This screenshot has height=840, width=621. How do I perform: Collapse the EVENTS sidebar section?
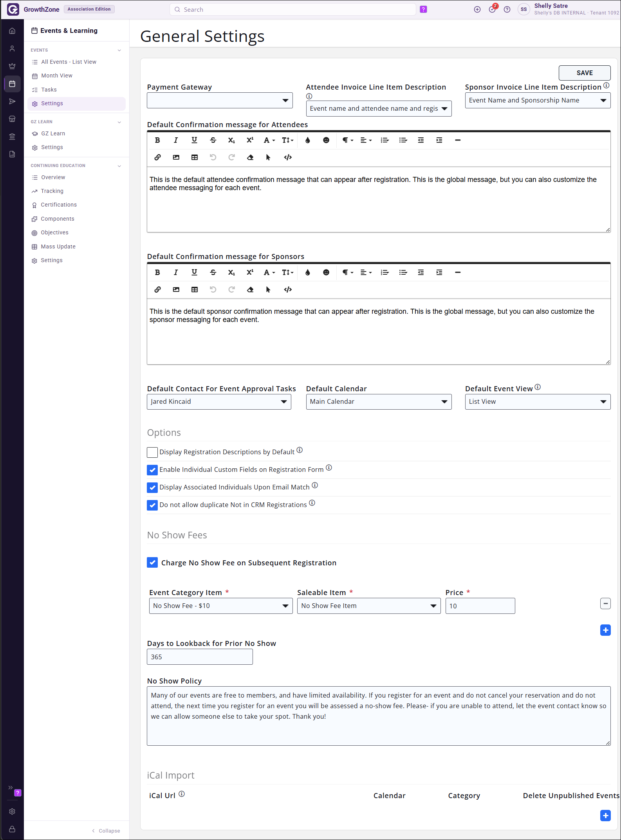pyautogui.click(x=119, y=50)
